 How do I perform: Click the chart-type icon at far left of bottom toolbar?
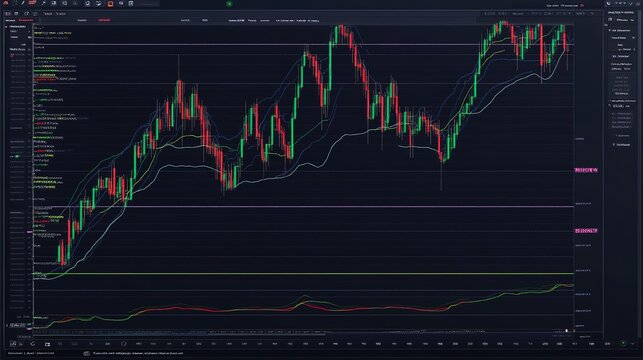13,344
